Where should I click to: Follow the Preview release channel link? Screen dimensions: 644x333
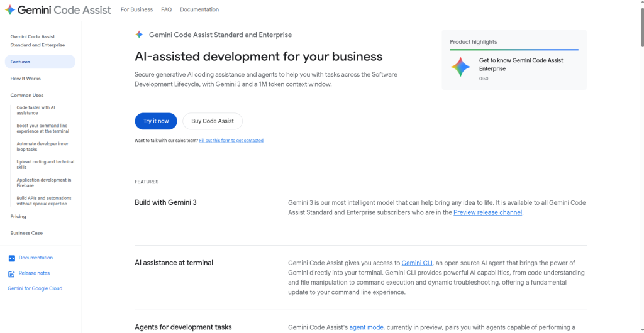click(x=487, y=212)
